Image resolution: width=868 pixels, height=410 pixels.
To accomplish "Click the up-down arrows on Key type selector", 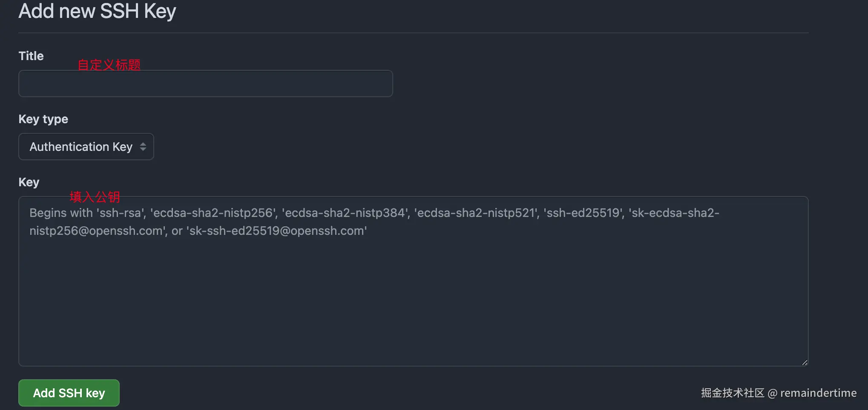I will coord(143,147).
